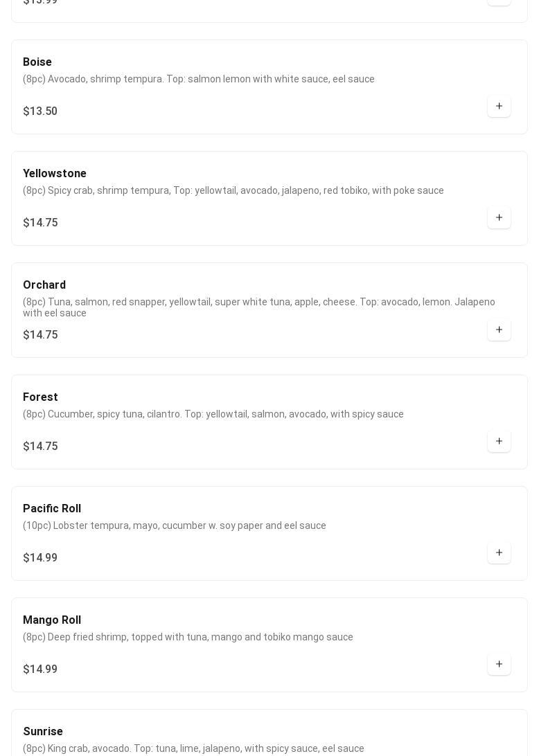Click plus button on the topmost partial item
Image resolution: width=539 pixels, height=756 pixels.
499,2
